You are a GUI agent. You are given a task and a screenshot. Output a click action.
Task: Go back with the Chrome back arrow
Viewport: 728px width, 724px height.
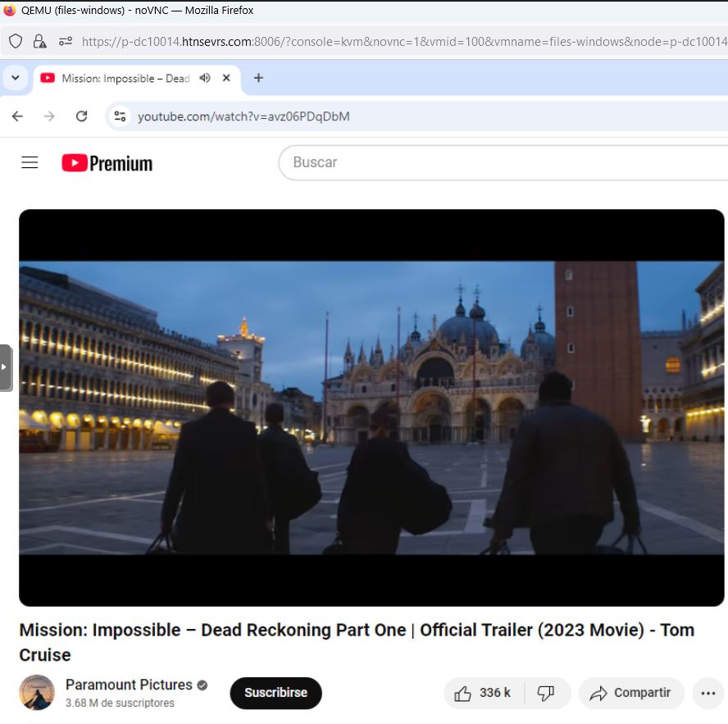[17, 116]
